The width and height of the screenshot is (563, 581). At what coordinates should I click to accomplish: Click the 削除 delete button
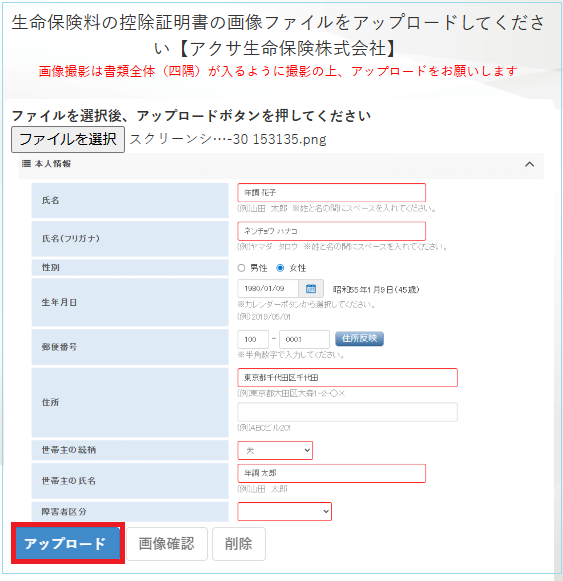pos(239,544)
